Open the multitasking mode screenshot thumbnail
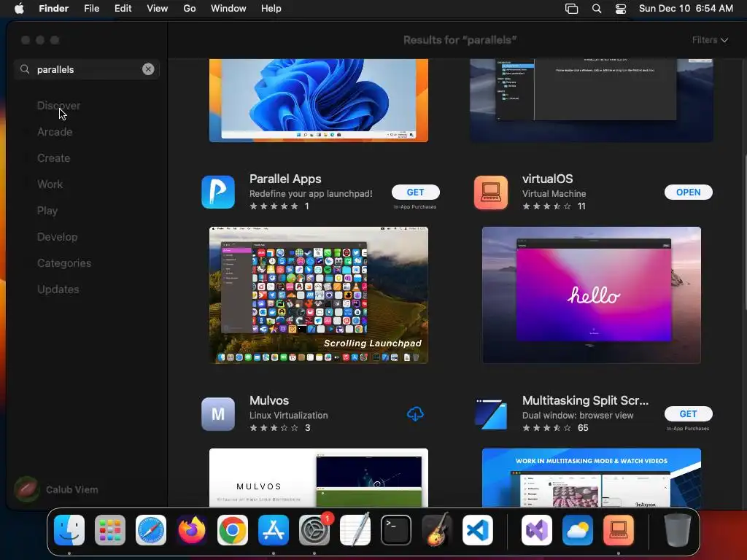 (591, 478)
